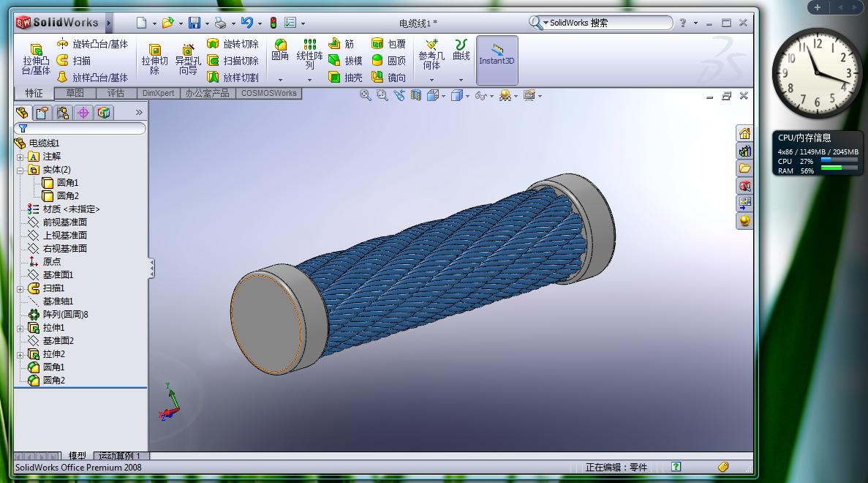Open the 参考几何体 reference geometry tool

point(431,53)
